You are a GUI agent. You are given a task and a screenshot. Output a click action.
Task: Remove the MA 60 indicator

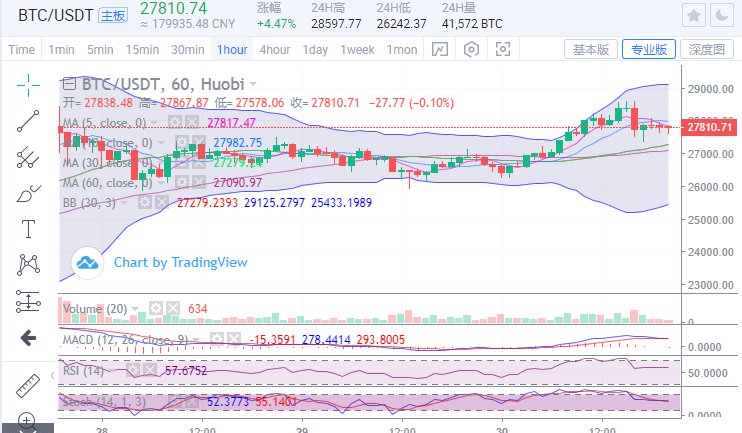click(199, 182)
